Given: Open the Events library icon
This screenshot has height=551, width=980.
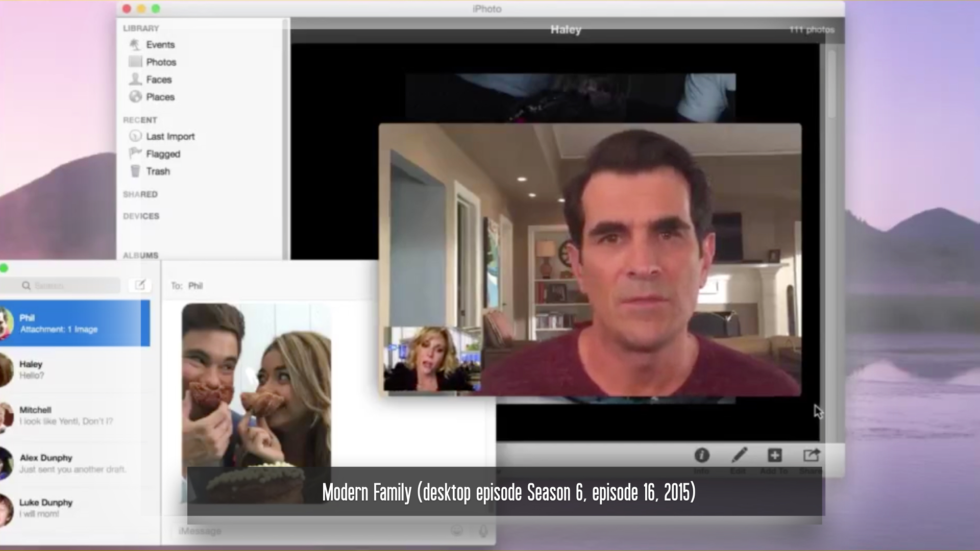Looking at the screenshot, I should pos(135,45).
